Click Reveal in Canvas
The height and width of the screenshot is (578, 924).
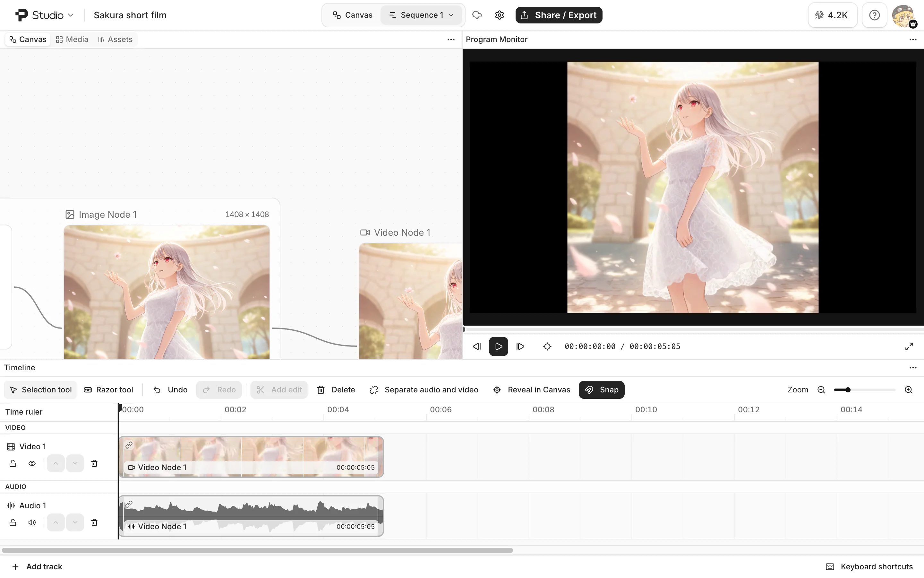tap(532, 390)
